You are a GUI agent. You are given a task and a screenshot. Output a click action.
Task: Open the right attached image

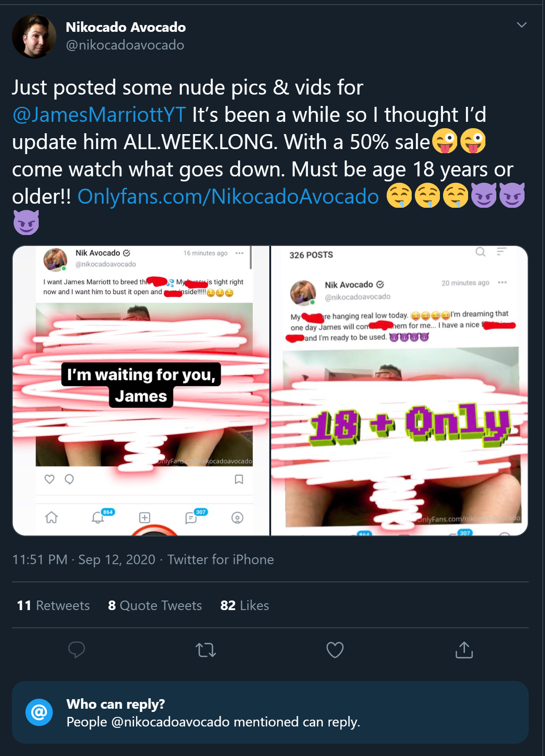pyautogui.click(x=399, y=391)
